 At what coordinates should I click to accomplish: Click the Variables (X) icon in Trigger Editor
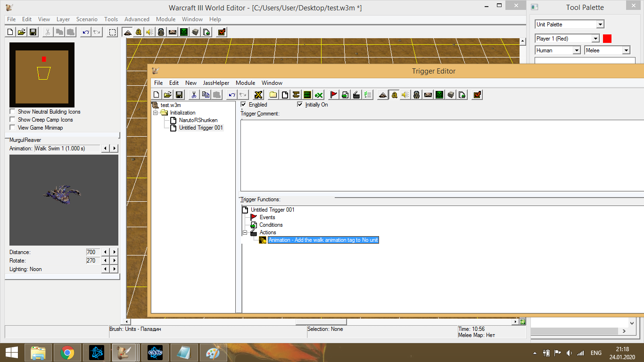(258, 95)
